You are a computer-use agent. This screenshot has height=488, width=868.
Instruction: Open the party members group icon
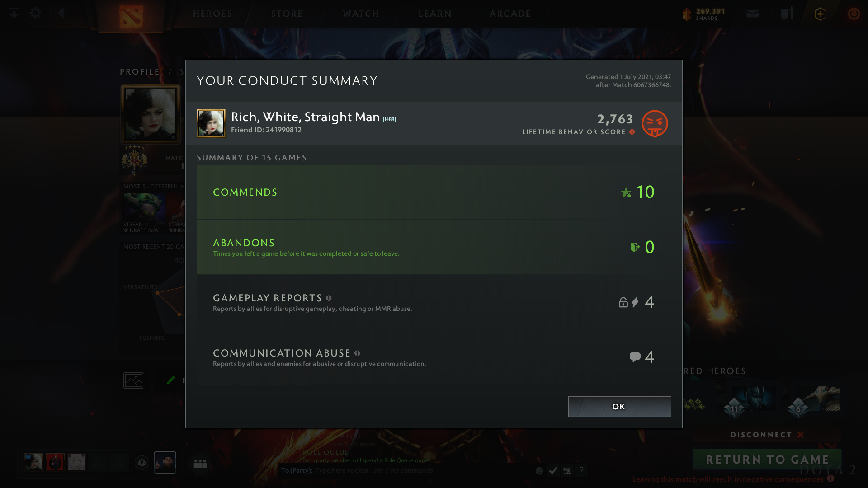coord(200,464)
